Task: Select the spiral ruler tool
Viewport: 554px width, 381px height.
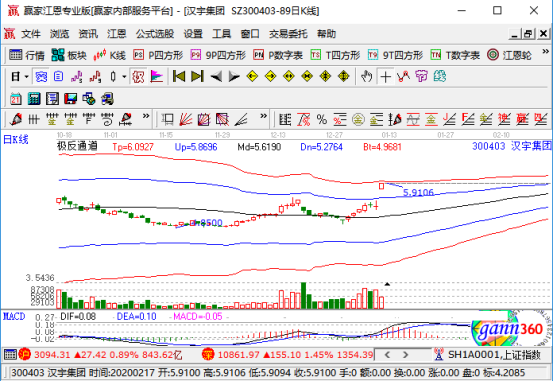Action: [107, 120]
